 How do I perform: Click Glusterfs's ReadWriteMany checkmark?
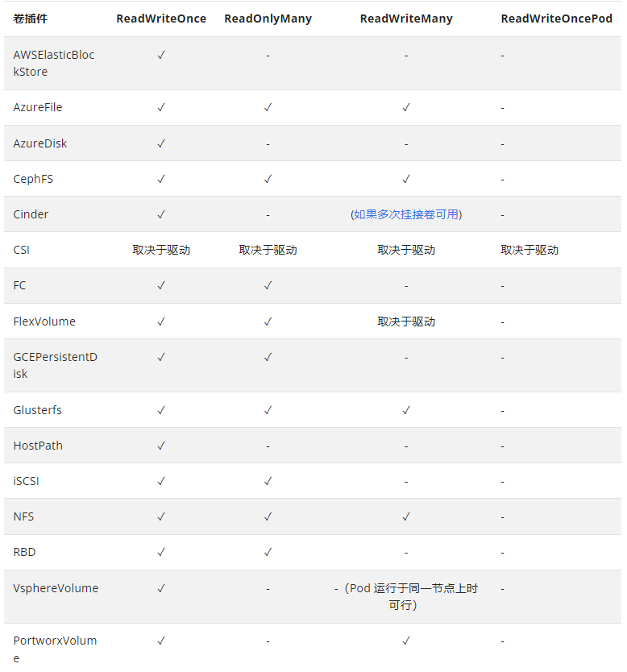point(406,410)
